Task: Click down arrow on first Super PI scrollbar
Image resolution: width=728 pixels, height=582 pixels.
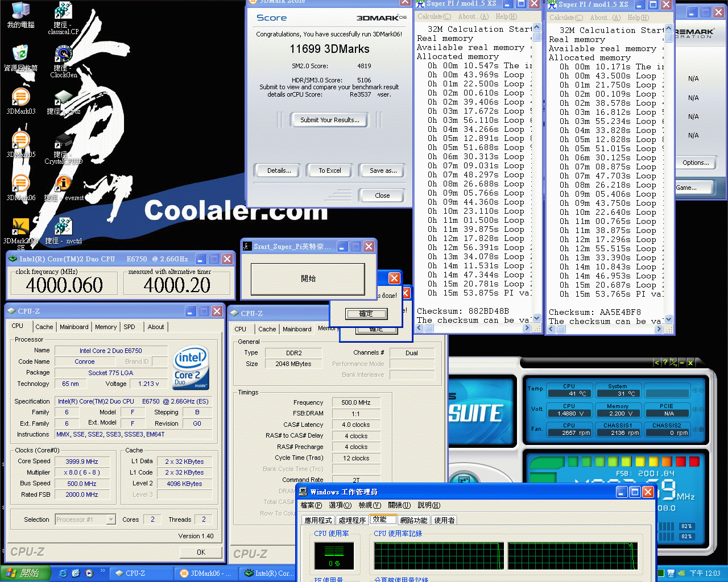Action: [536, 318]
